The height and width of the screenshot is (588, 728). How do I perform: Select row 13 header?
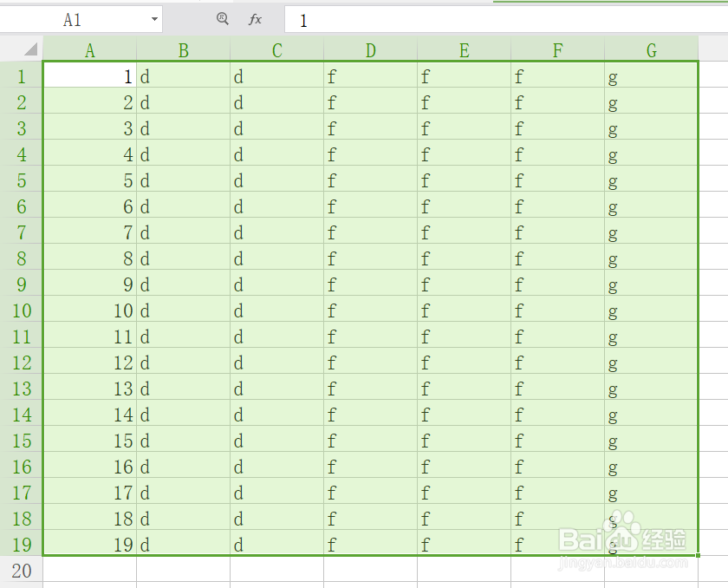point(22,387)
